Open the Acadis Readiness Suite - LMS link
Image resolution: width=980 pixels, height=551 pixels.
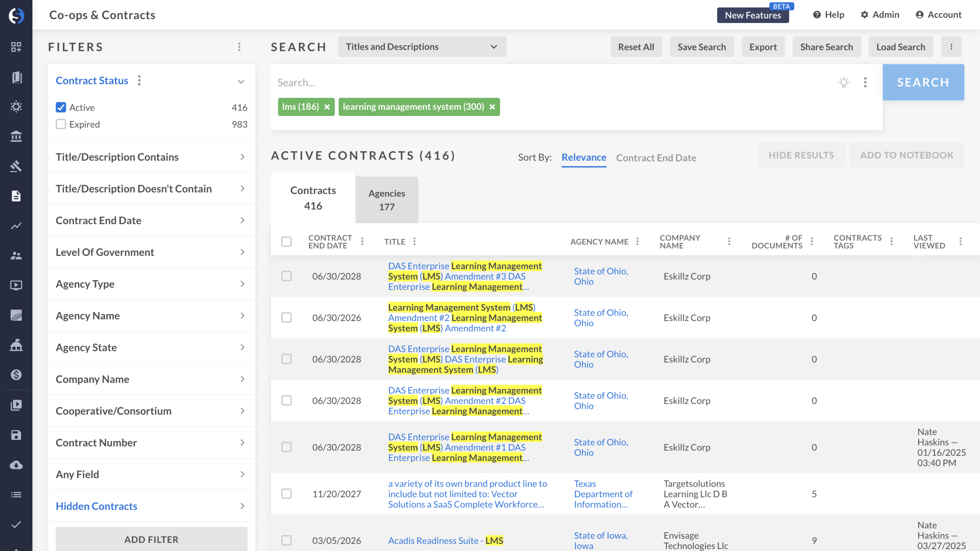tap(446, 540)
